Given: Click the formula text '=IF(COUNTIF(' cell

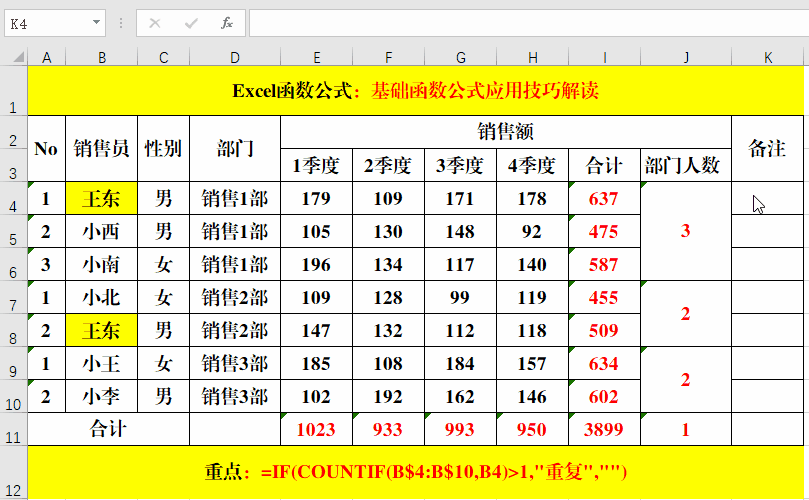Looking at the screenshot, I should [415, 473].
